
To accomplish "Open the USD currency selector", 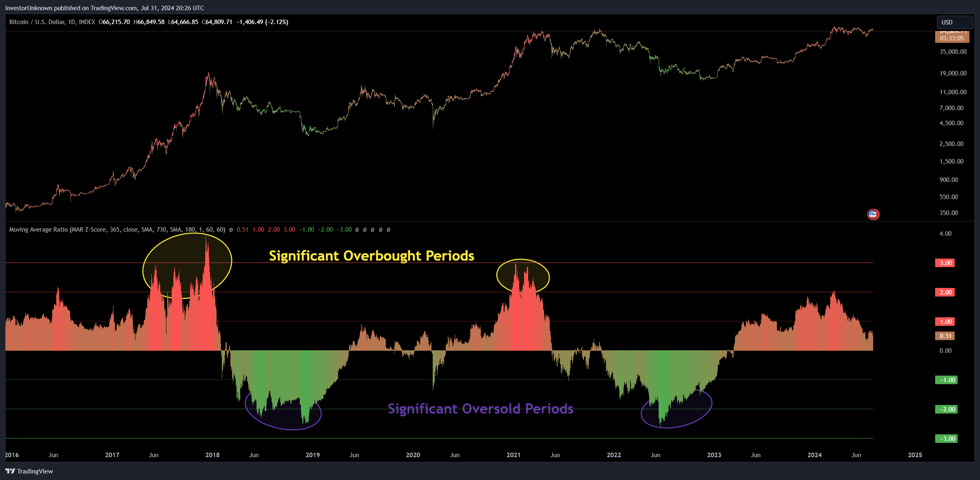I will coord(955,22).
